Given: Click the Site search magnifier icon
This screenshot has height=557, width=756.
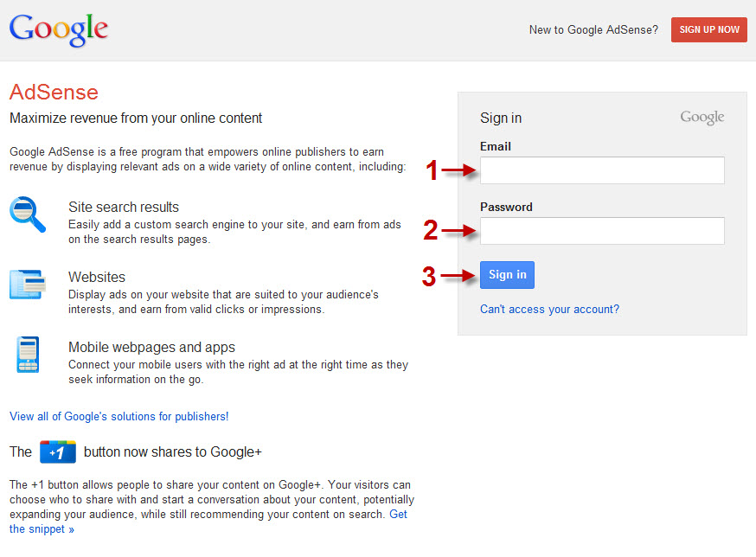Looking at the screenshot, I should tap(28, 214).
